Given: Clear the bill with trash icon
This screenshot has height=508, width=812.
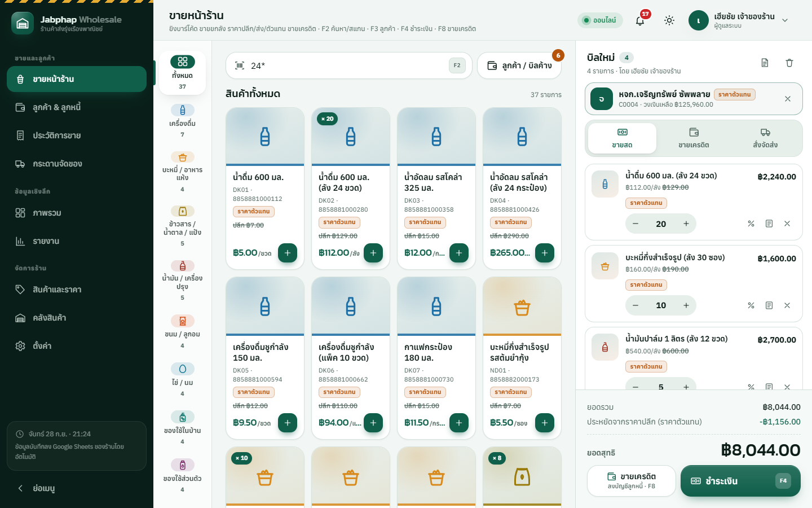Looking at the screenshot, I should pyautogui.click(x=789, y=63).
